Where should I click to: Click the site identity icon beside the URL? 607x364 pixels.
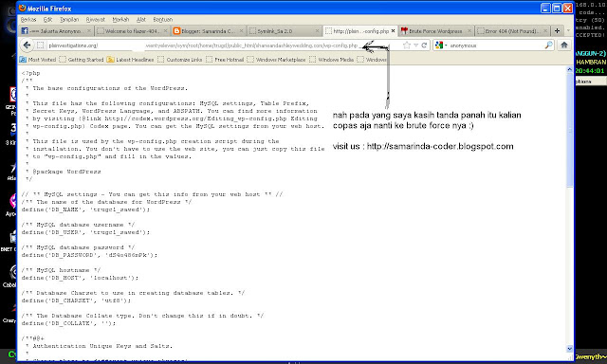point(40,45)
